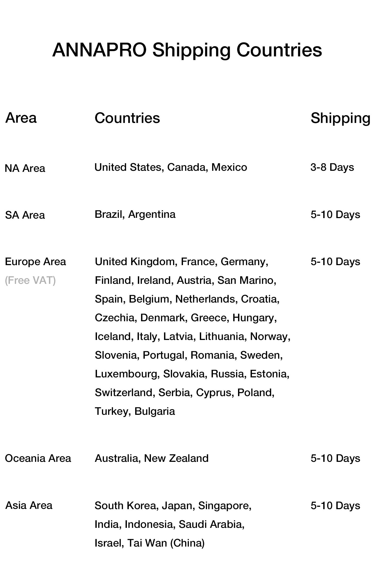Click the United Kingdom, France, Germany line
Screen dimensions: 374x588
point(181,262)
